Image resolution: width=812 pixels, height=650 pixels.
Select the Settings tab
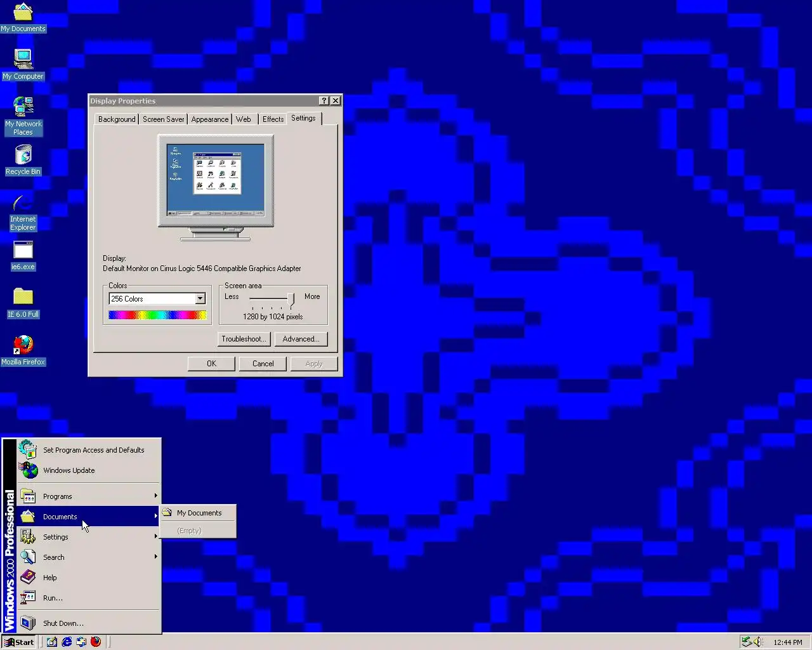303,118
